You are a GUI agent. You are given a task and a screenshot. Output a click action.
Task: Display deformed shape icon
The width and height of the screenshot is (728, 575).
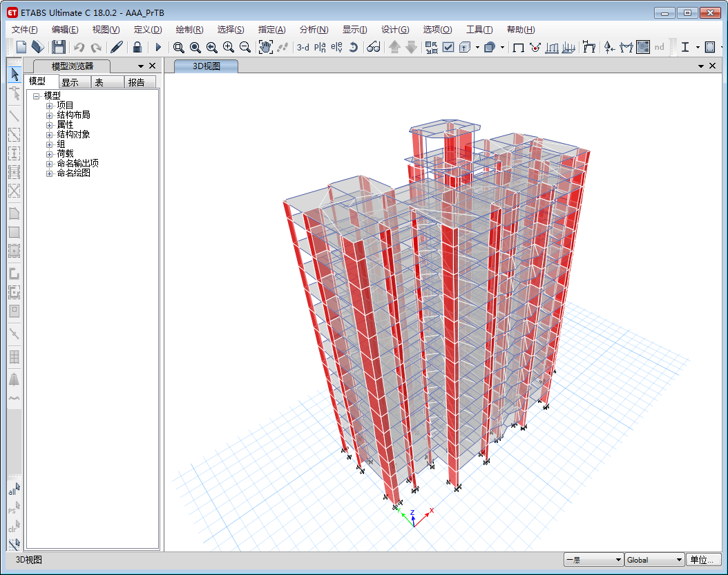tap(589, 47)
